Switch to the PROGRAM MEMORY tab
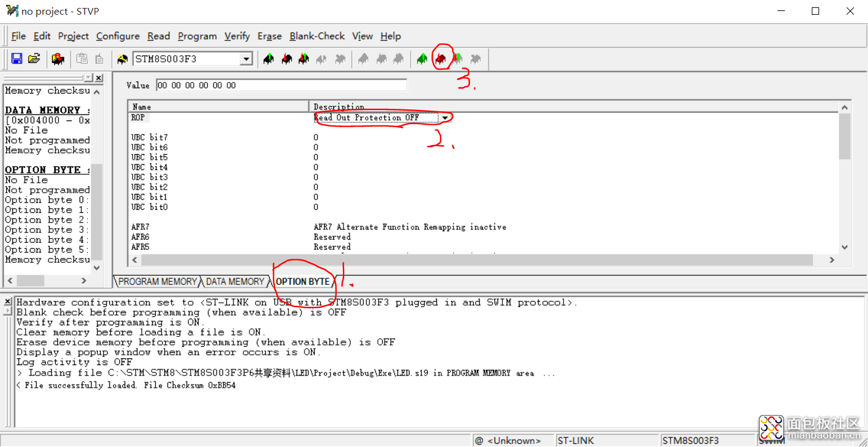Screen dimensions: 868x447 (x=158, y=281)
